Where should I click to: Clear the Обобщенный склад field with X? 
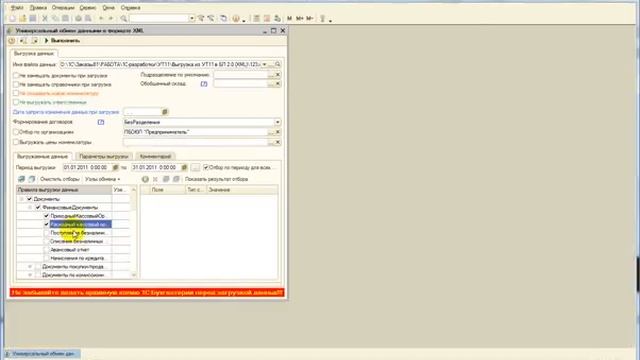tap(278, 84)
